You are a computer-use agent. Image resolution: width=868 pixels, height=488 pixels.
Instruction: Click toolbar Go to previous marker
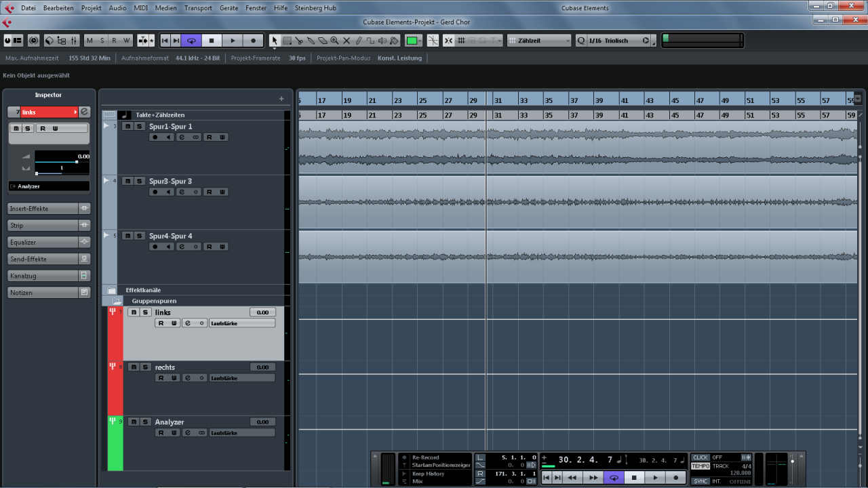pos(165,41)
